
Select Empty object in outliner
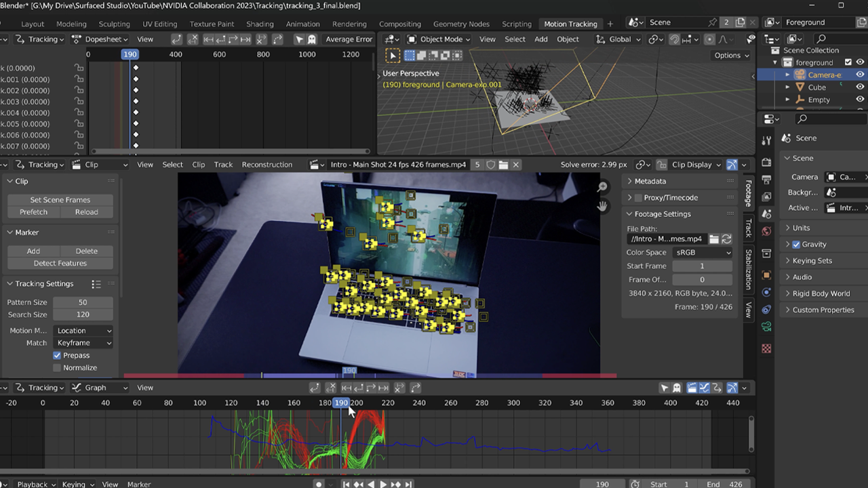(818, 100)
